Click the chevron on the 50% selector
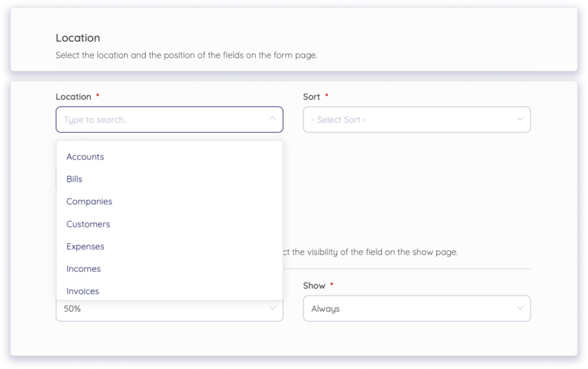Screen dimensions: 588x369 coord(273,308)
